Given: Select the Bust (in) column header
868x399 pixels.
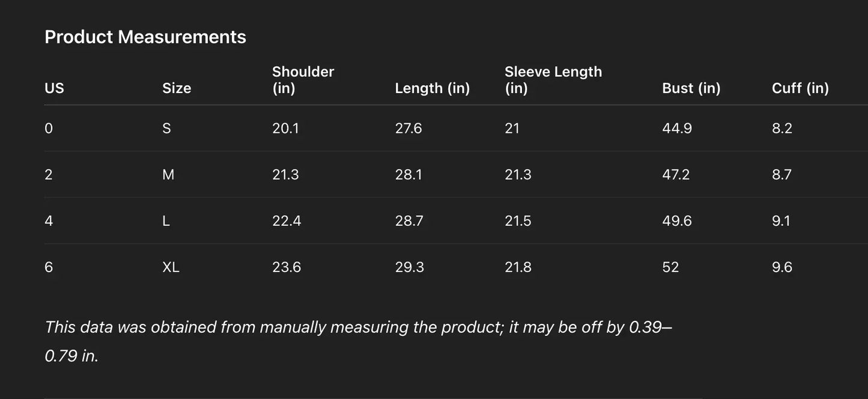Looking at the screenshot, I should [691, 88].
